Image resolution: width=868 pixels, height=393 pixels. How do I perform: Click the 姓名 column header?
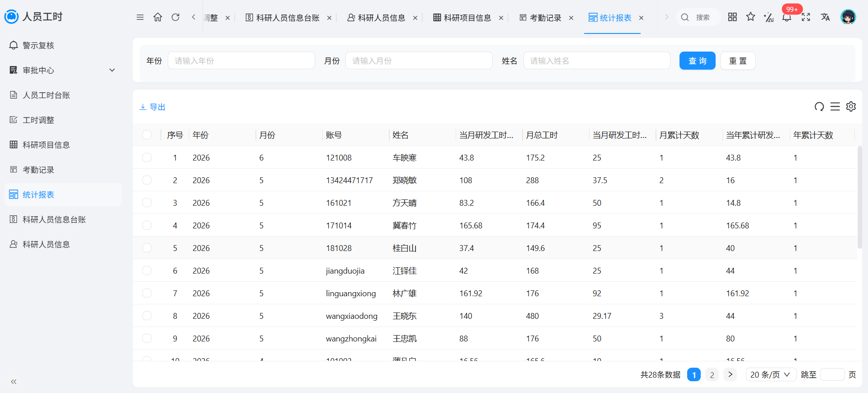point(401,135)
